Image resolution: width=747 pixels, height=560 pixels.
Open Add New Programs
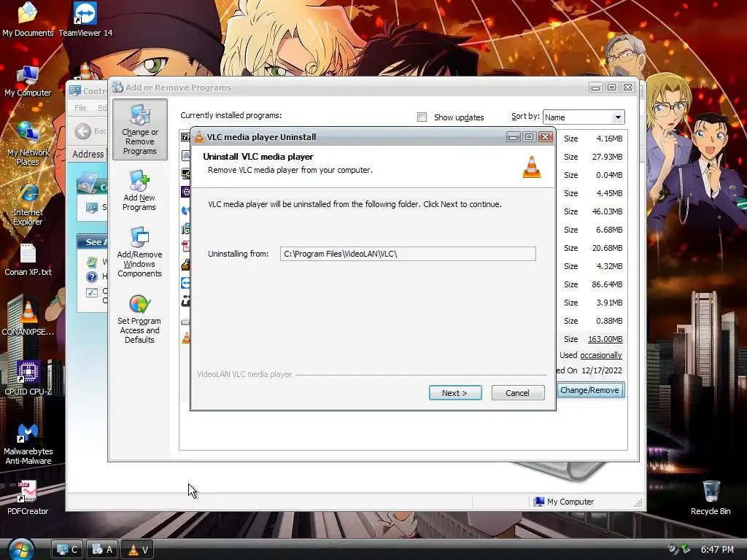click(x=139, y=191)
